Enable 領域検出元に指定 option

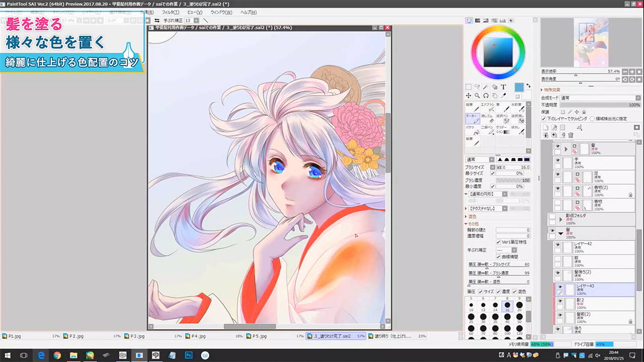(x=592, y=119)
